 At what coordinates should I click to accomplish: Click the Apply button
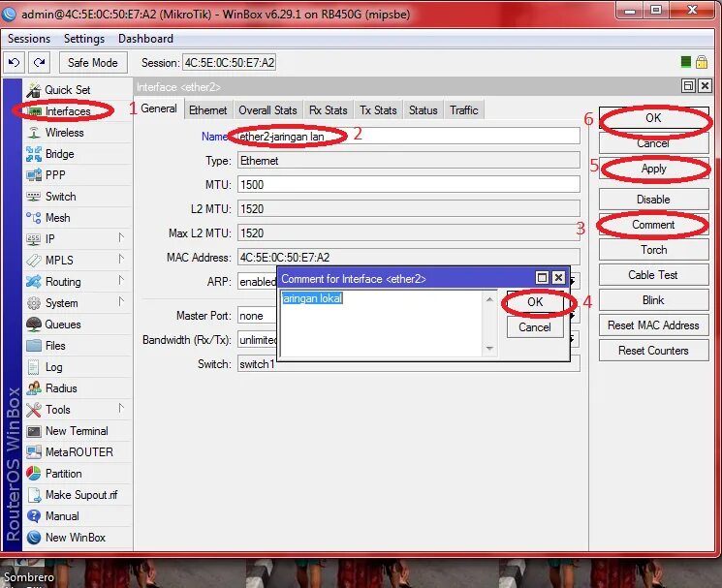tap(653, 169)
